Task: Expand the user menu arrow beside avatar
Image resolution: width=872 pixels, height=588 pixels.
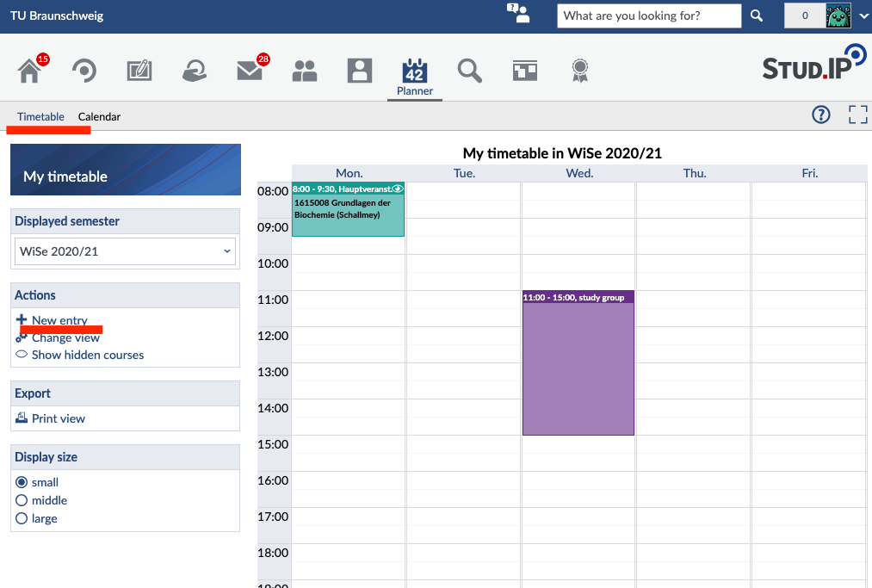Action: pos(863,15)
